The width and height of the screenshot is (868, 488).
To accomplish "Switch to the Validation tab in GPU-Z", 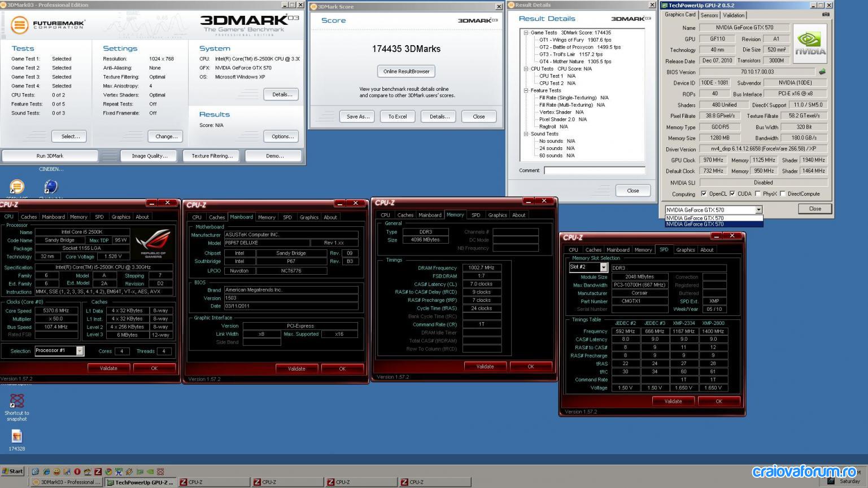I will (x=734, y=15).
